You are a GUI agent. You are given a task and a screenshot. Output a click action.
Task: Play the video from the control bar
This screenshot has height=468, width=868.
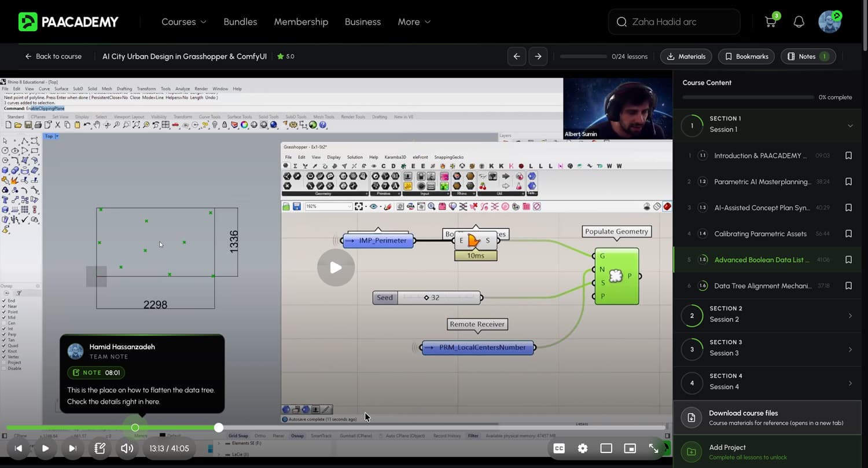(x=45, y=448)
